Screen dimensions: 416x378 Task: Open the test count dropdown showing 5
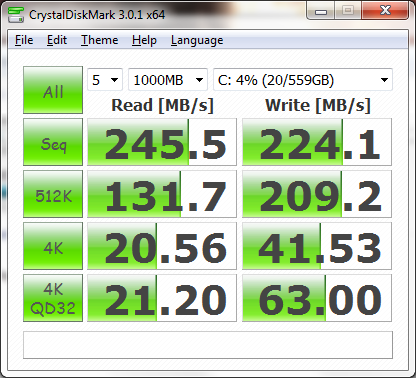coord(105,80)
